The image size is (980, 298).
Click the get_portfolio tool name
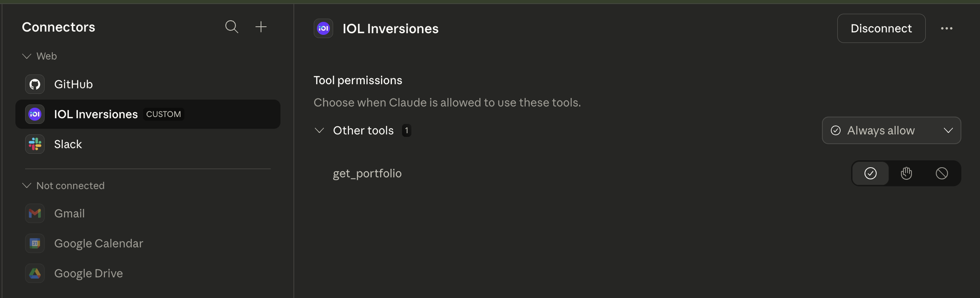367,173
